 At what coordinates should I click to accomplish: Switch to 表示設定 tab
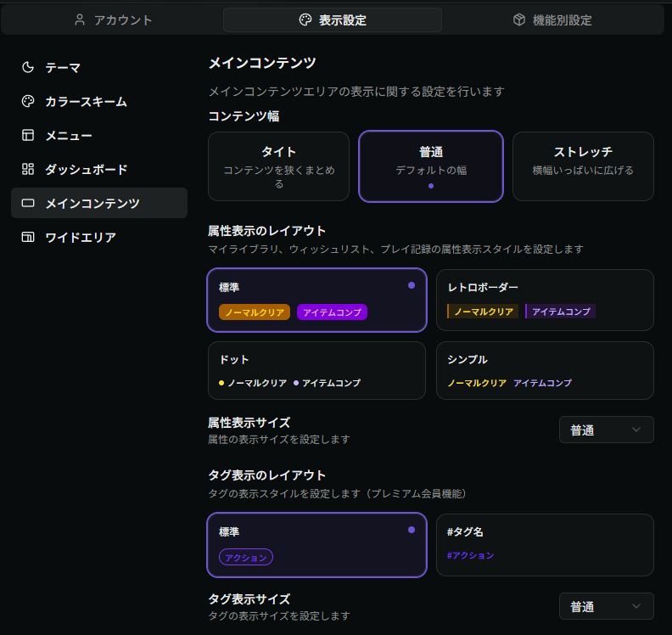(x=333, y=20)
